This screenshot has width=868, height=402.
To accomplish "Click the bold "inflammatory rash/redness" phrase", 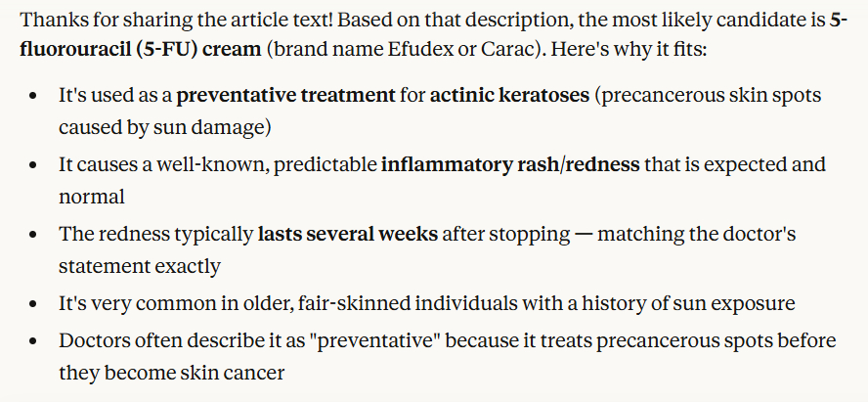I will click(510, 164).
